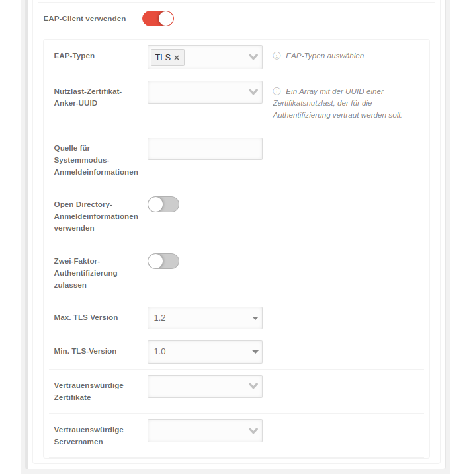Disable the EAP-Client verwenden switch
The image size is (471, 476).
click(158, 19)
